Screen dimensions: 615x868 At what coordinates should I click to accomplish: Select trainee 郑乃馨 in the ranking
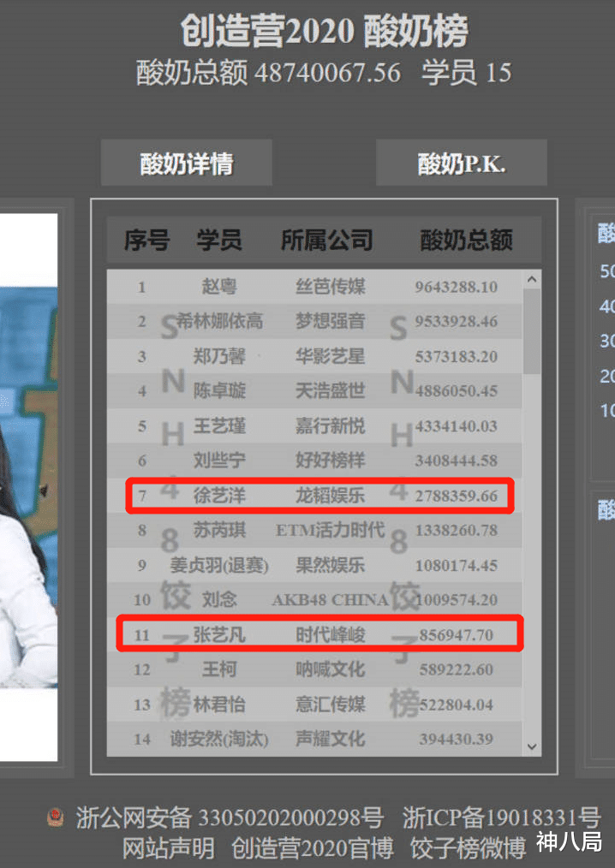219,356
